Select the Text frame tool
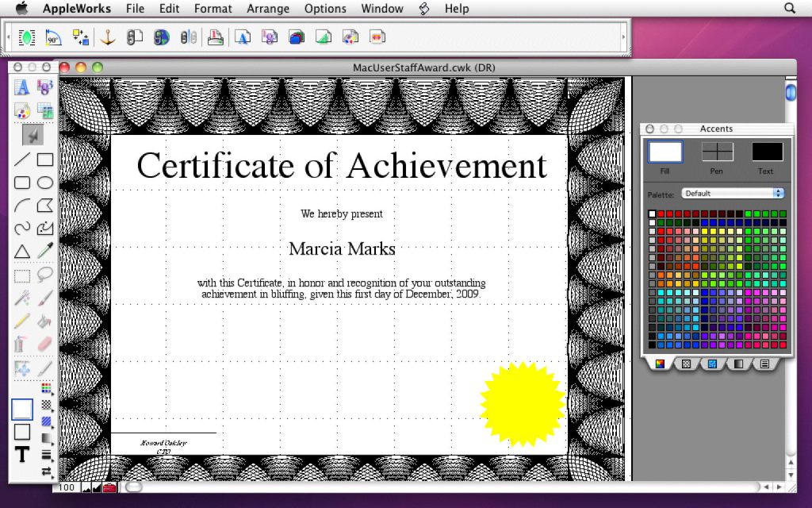Screen dimensions: 812x508 22,88
